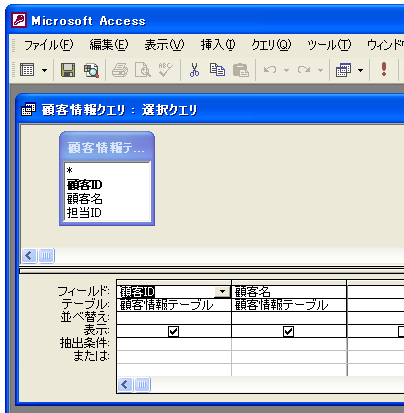This screenshot has width=404, height=413.
Task: Click the File Search toolbar icon
Action: [91, 70]
